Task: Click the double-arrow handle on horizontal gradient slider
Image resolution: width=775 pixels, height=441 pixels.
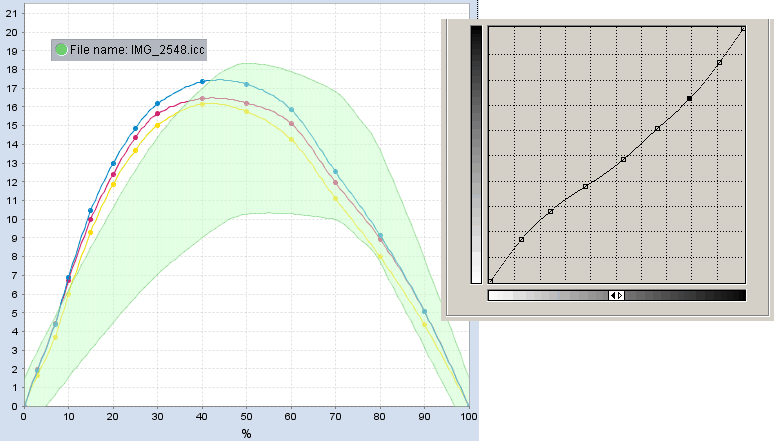Action: (x=617, y=296)
